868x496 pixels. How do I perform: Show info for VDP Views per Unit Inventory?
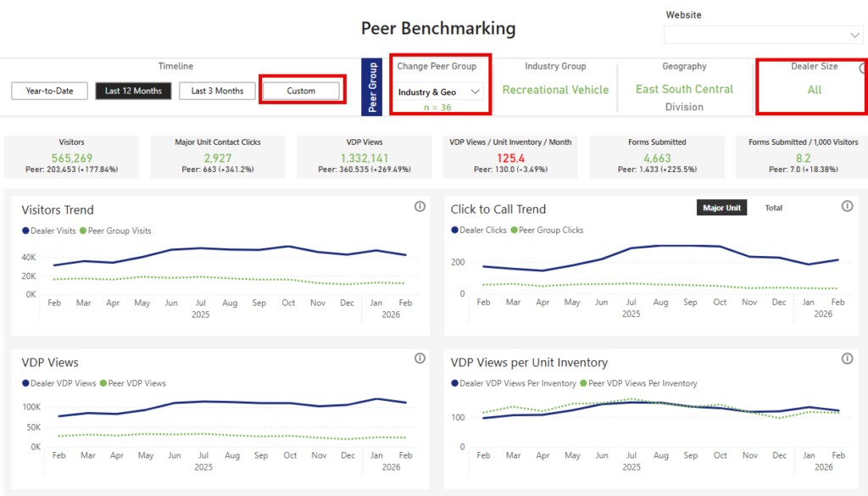[x=847, y=359]
